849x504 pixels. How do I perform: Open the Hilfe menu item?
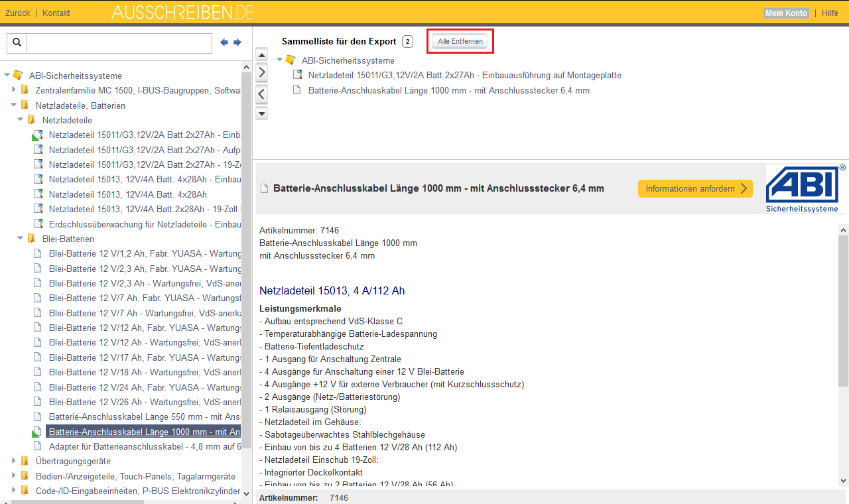point(830,13)
